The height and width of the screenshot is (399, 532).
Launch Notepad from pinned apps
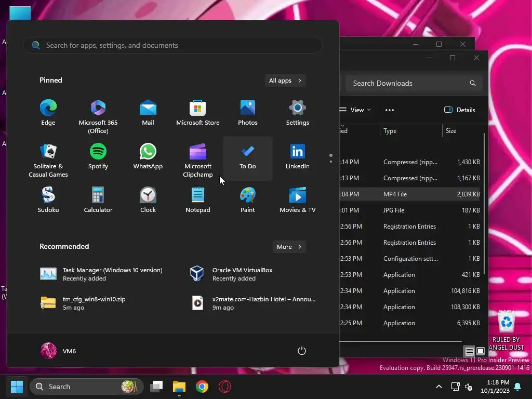[198, 200]
